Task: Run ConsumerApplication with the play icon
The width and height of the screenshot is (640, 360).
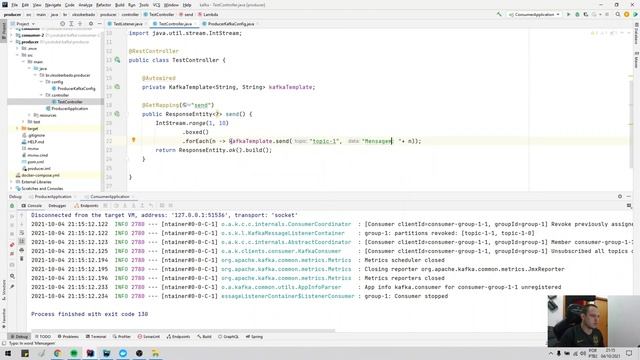Action: coord(569,14)
